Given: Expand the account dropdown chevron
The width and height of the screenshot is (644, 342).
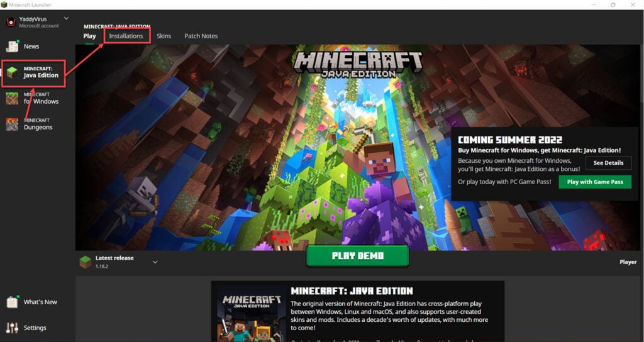Looking at the screenshot, I should tap(66, 18).
